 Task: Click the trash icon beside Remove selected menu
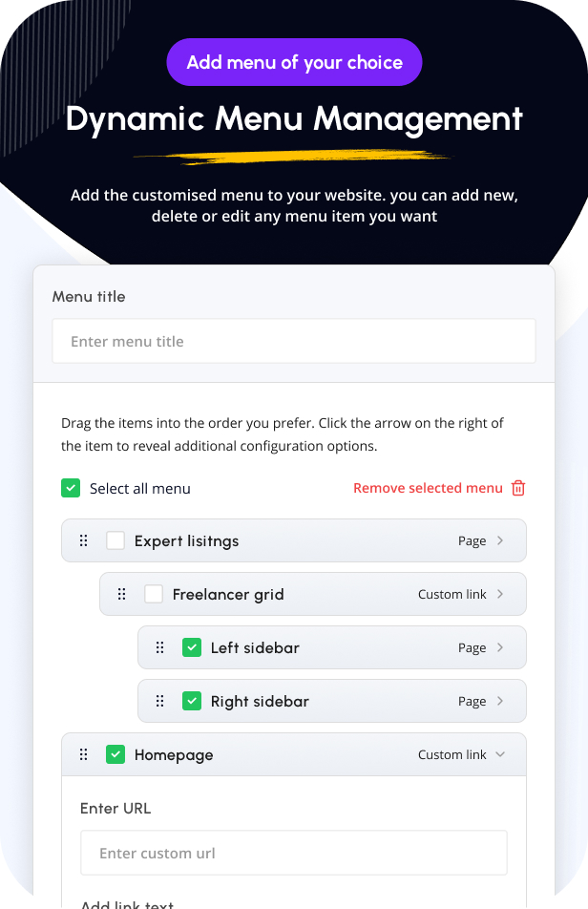point(518,488)
